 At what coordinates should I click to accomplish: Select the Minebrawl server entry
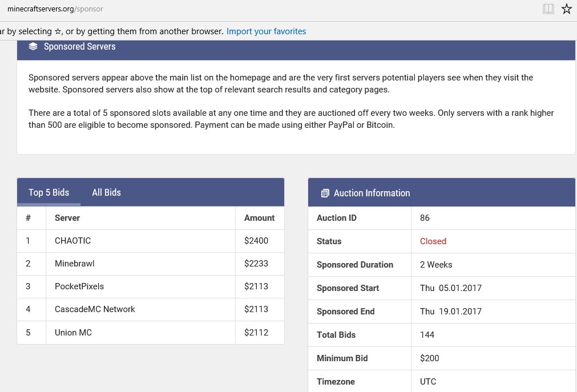click(74, 264)
